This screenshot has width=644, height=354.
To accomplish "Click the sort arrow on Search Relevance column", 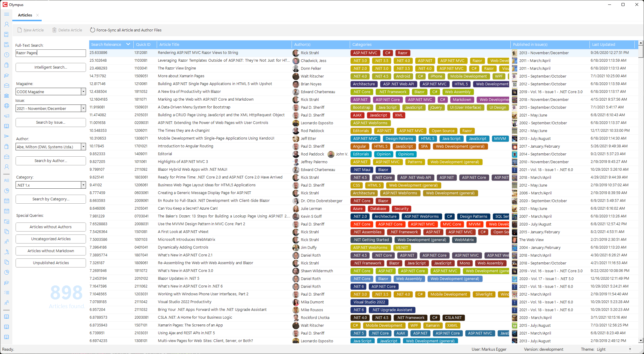I will [128, 44].
